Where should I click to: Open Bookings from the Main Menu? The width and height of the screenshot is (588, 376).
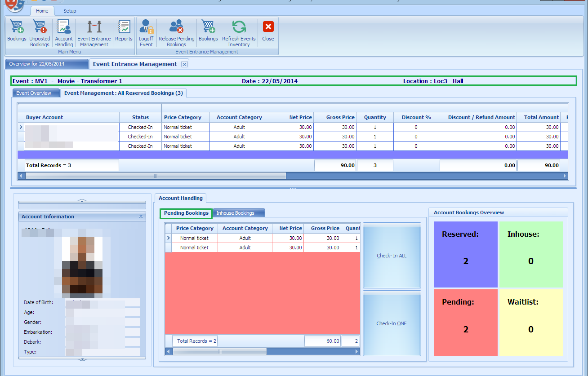coord(16,31)
